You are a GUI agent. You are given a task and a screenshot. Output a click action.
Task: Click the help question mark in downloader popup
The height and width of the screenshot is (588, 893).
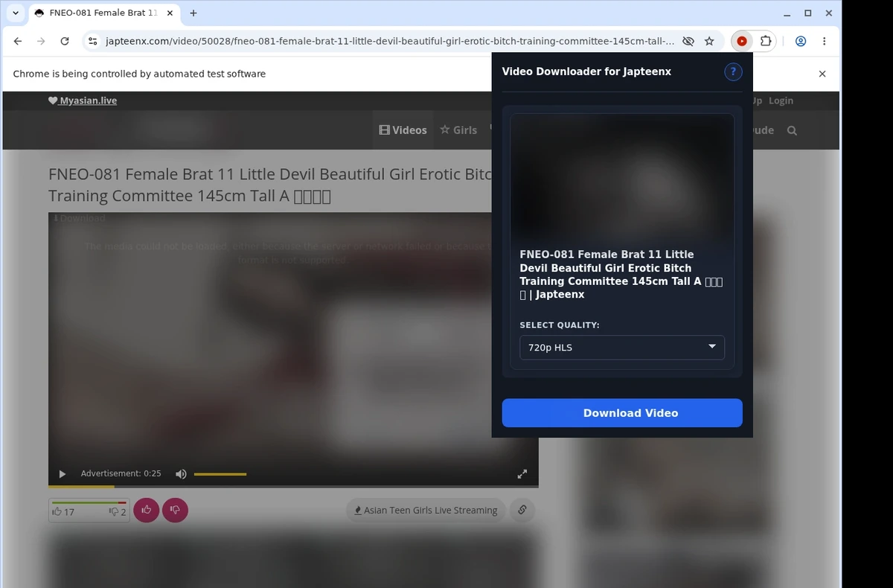pyautogui.click(x=733, y=71)
